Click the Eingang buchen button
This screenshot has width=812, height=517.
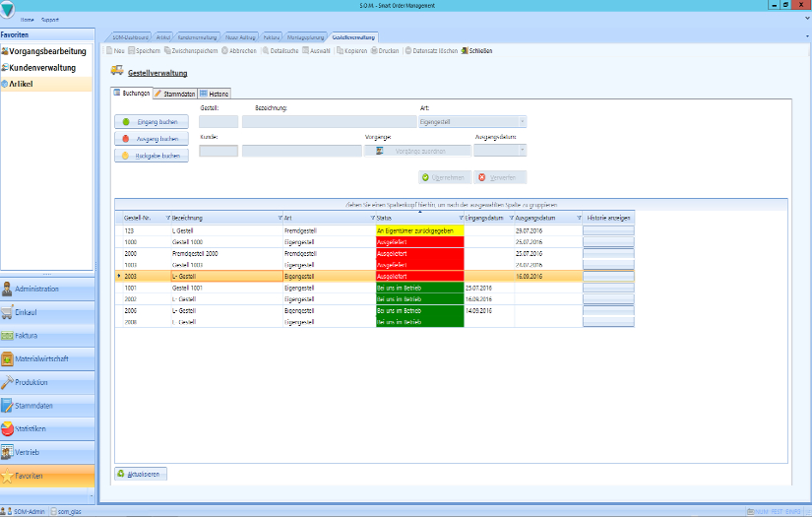(152, 122)
